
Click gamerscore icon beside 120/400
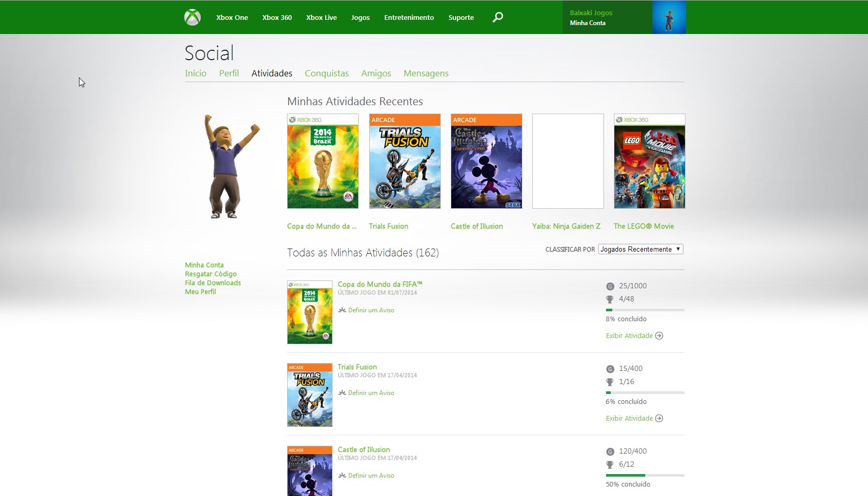point(610,452)
